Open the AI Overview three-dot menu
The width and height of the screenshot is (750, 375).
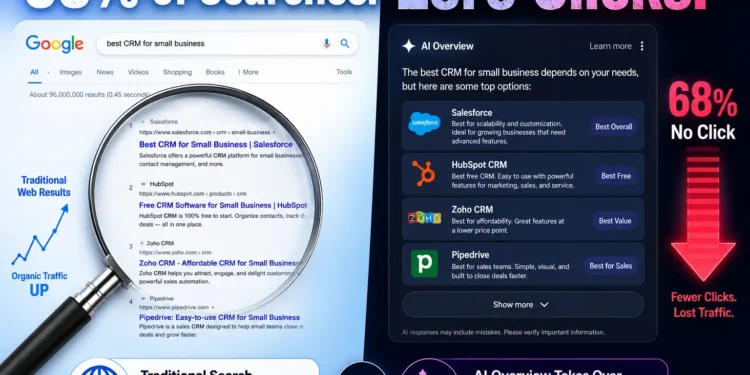click(642, 46)
